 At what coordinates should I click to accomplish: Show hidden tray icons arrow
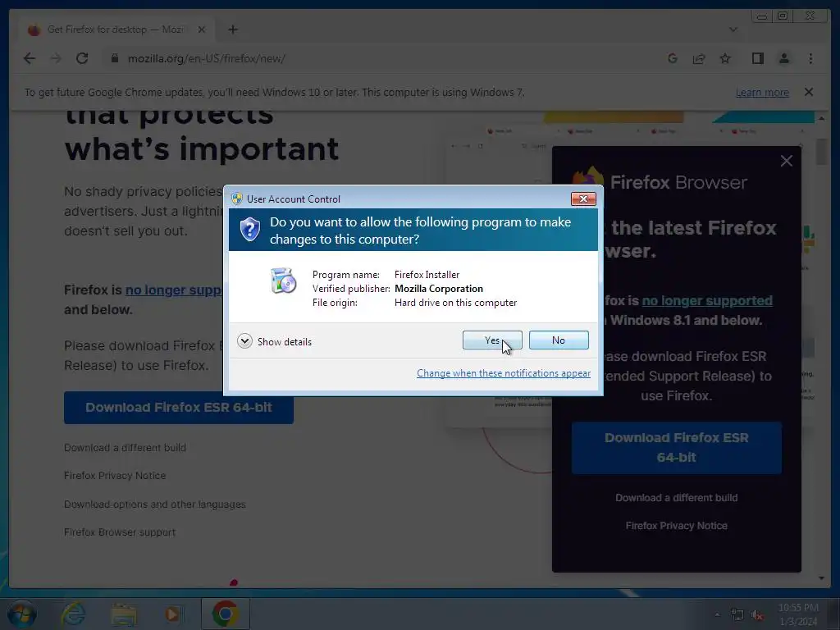pos(717,614)
